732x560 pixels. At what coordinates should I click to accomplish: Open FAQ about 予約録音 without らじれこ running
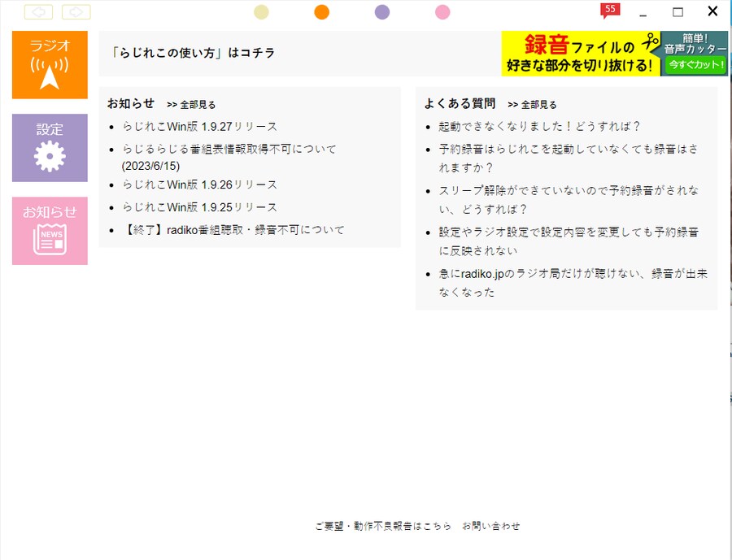pos(569,158)
